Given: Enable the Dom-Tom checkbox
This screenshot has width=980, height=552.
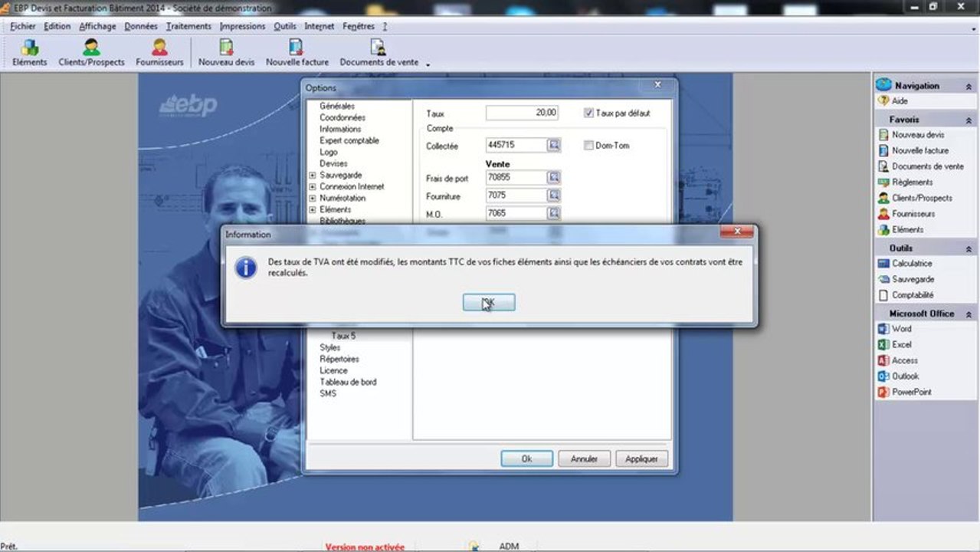Looking at the screenshot, I should 588,146.
